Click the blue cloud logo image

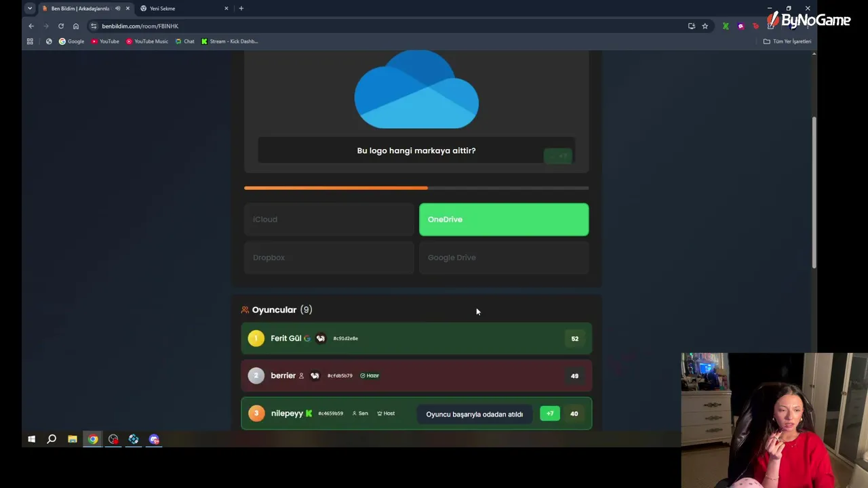coord(416,89)
